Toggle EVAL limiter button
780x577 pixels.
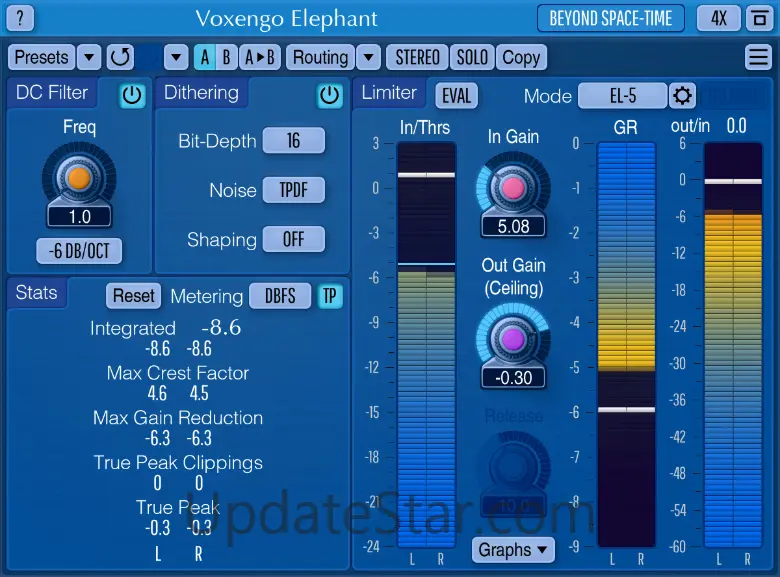pos(456,96)
